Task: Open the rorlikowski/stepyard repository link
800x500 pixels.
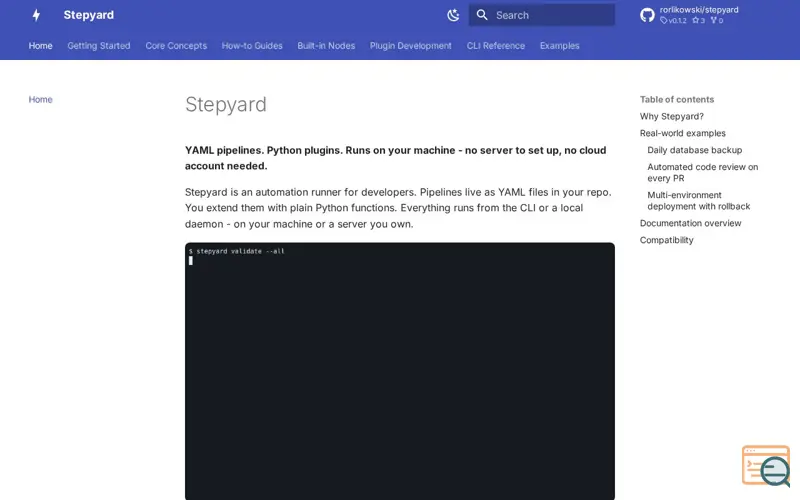Action: click(698, 10)
